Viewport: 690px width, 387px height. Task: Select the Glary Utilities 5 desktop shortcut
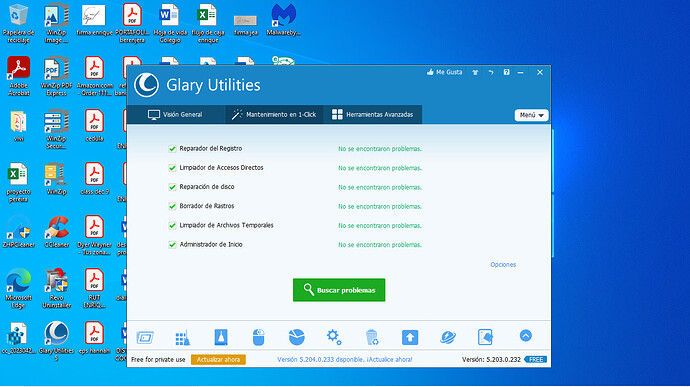click(56, 341)
